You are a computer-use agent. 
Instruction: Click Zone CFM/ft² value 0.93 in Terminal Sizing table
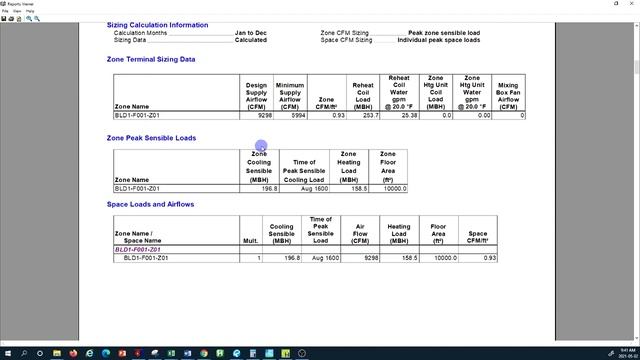click(x=338, y=116)
